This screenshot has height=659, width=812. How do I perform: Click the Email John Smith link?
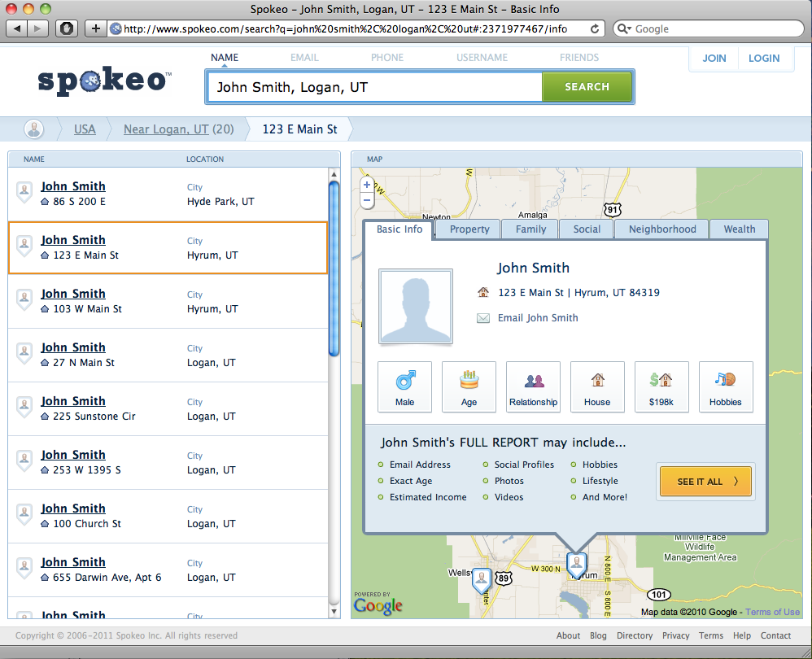538,318
